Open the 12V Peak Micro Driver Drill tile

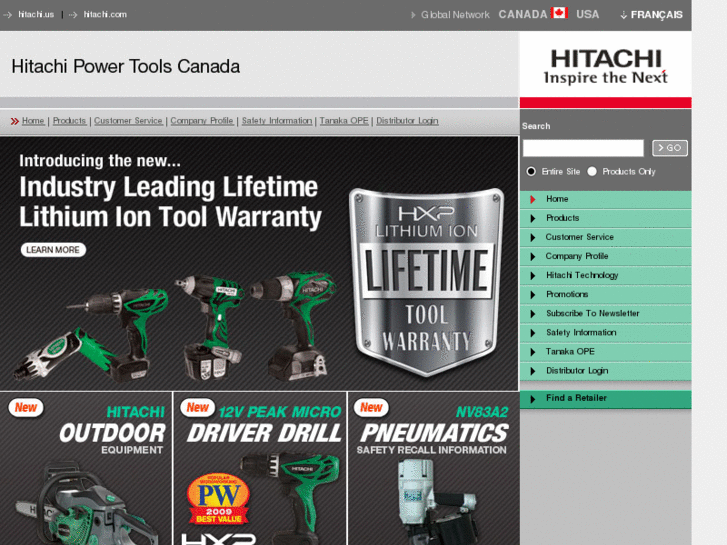[x=260, y=468]
